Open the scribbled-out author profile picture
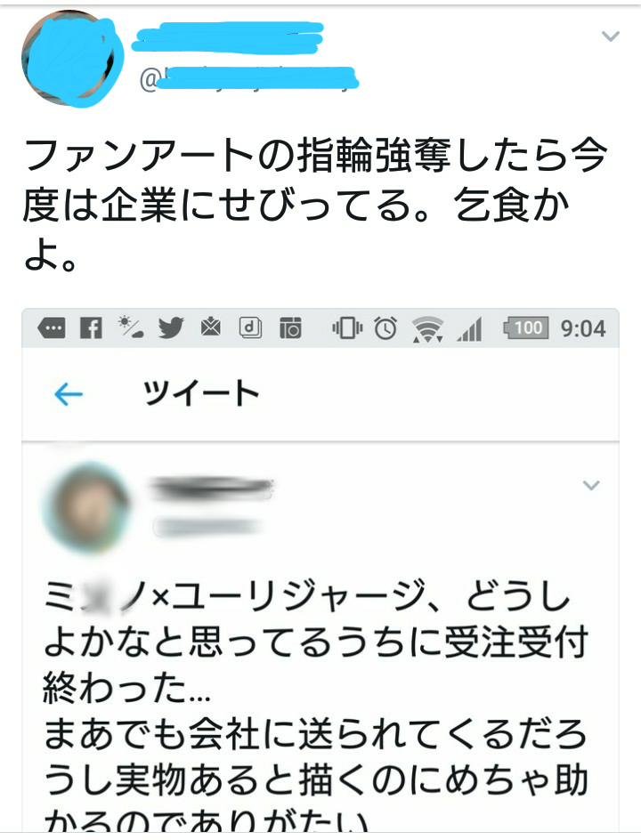Viewport: 641px width, 840px height. 71,59
